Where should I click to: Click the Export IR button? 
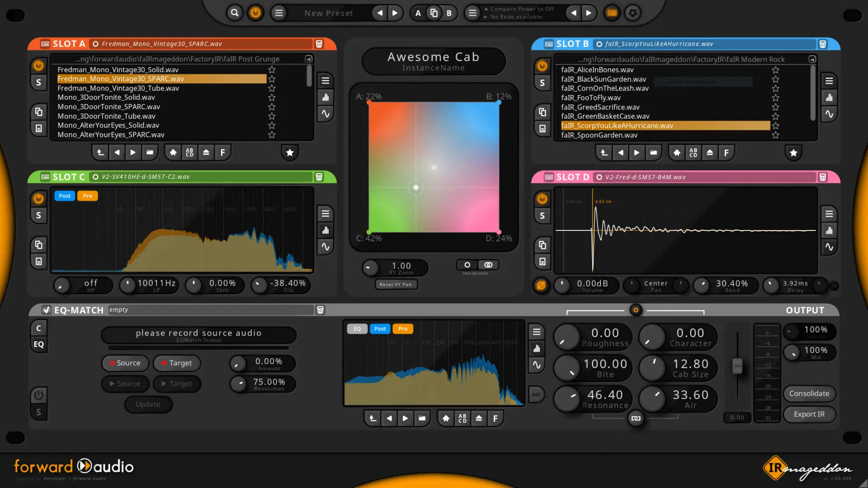tap(809, 414)
